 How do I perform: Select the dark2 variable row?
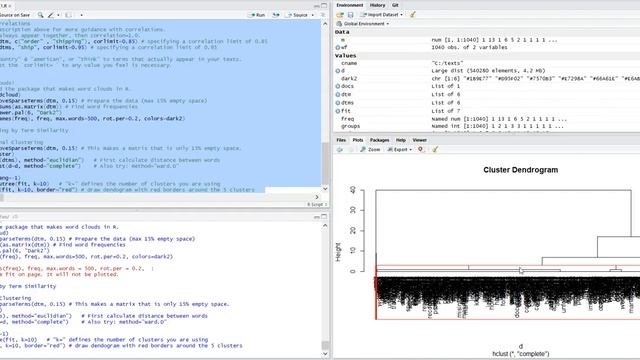(487, 78)
